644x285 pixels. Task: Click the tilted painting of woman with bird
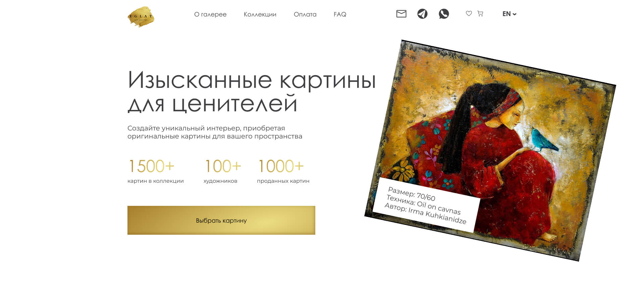click(490, 150)
